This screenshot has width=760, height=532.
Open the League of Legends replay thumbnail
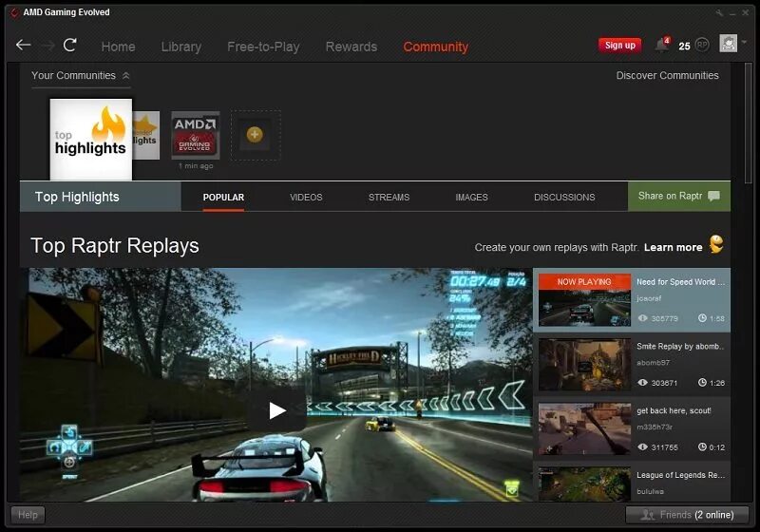584,484
